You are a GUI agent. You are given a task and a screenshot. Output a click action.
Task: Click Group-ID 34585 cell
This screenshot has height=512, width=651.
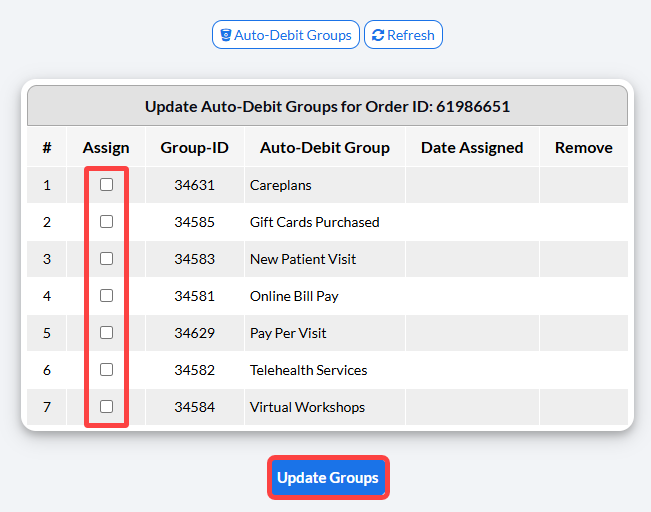[195, 222]
